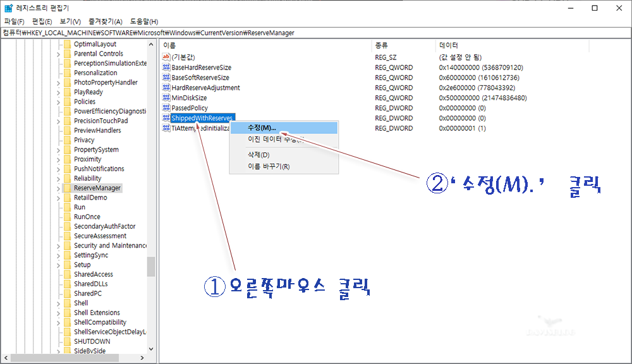Expand the PhotoPropertyHandler key
The height and width of the screenshot is (364, 632).
pos(58,83)
